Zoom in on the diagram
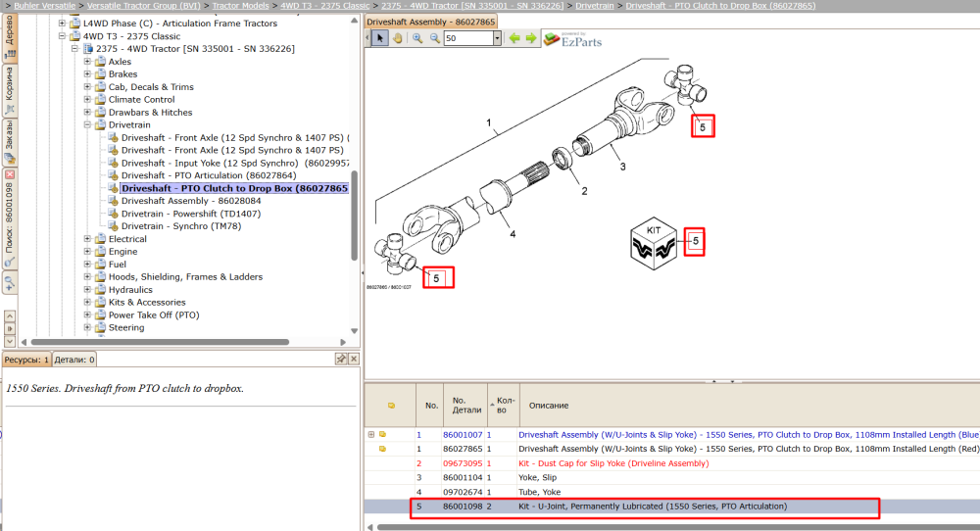The width and height of the screenshot is (980, 531). coord(417,38)
